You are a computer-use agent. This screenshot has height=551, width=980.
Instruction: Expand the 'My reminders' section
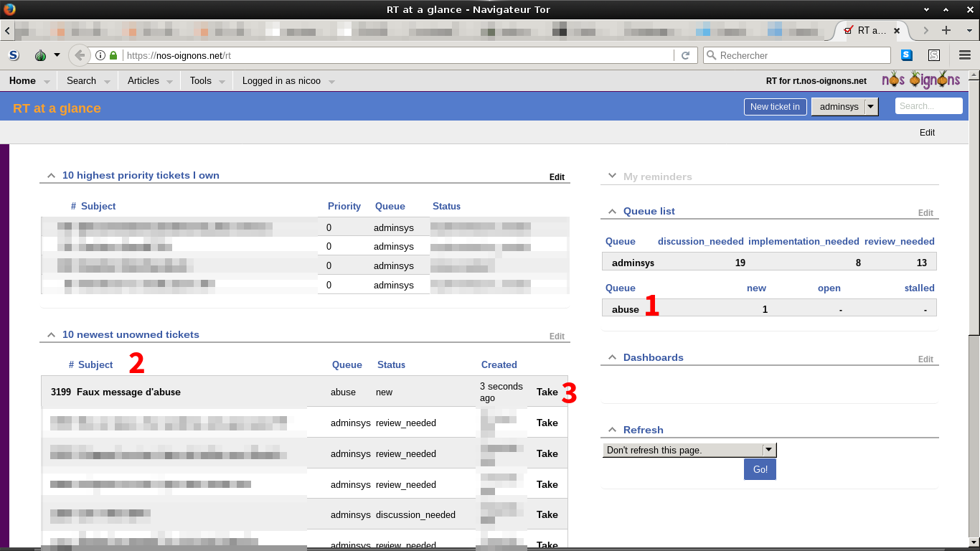coord(612,176)
